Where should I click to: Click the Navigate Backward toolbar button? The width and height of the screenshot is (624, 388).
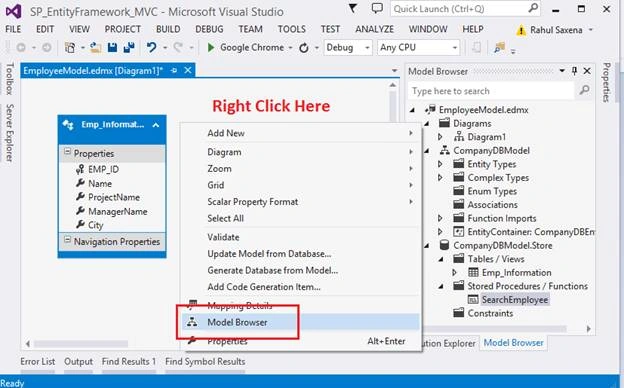coord(21,48)
